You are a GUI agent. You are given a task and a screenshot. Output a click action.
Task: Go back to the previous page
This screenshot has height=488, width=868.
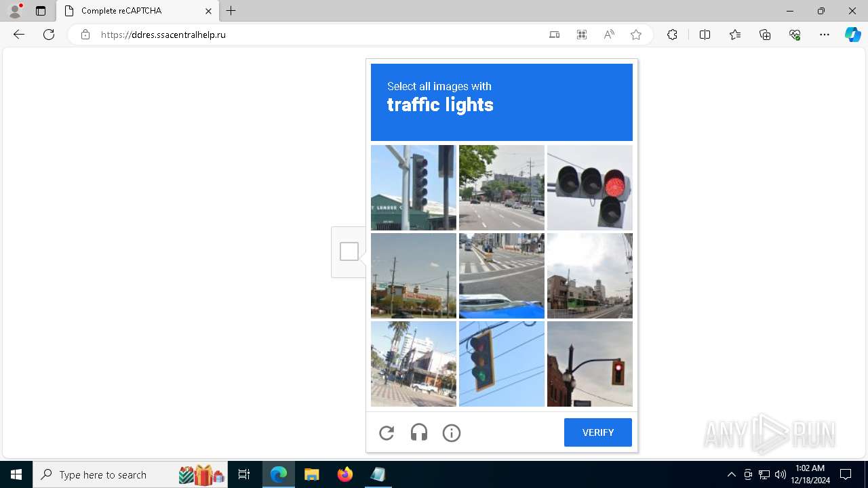tap(19, 35)
